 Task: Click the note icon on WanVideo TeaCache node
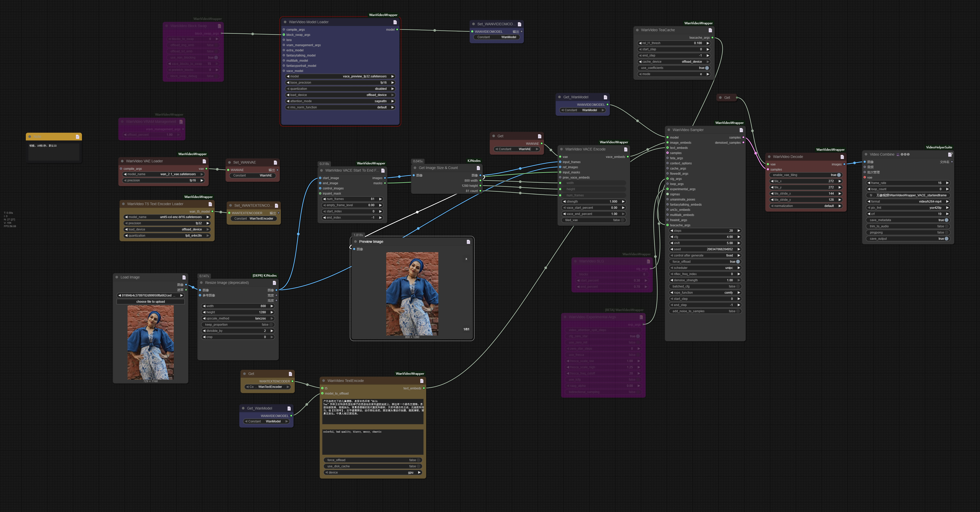(x=710, y=30)
